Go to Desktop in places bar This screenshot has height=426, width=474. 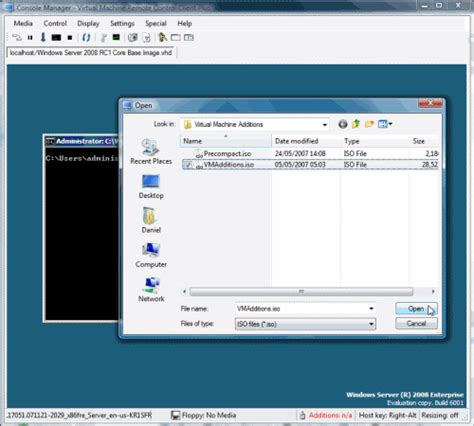[x=151, y=187]
